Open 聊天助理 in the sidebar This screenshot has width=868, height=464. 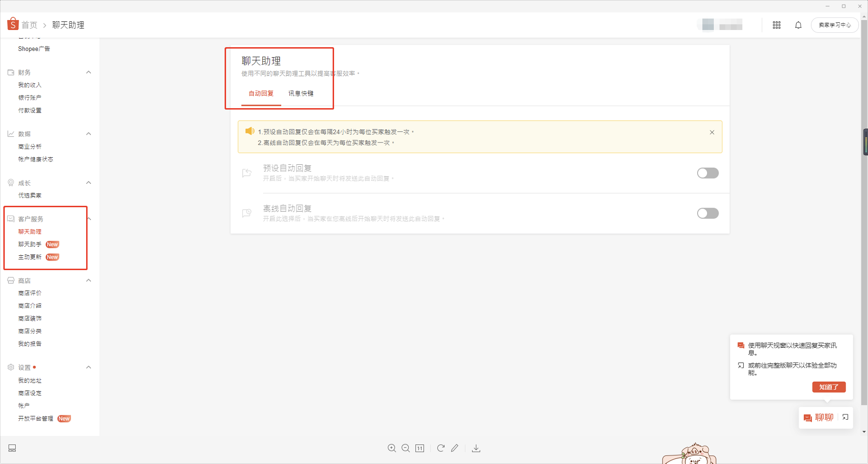[30, 232]
